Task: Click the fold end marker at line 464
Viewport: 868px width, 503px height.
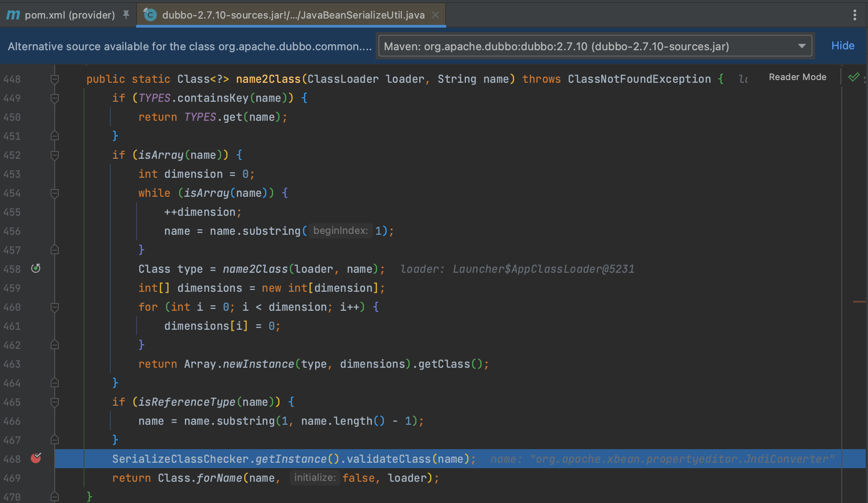Action: 55,383
